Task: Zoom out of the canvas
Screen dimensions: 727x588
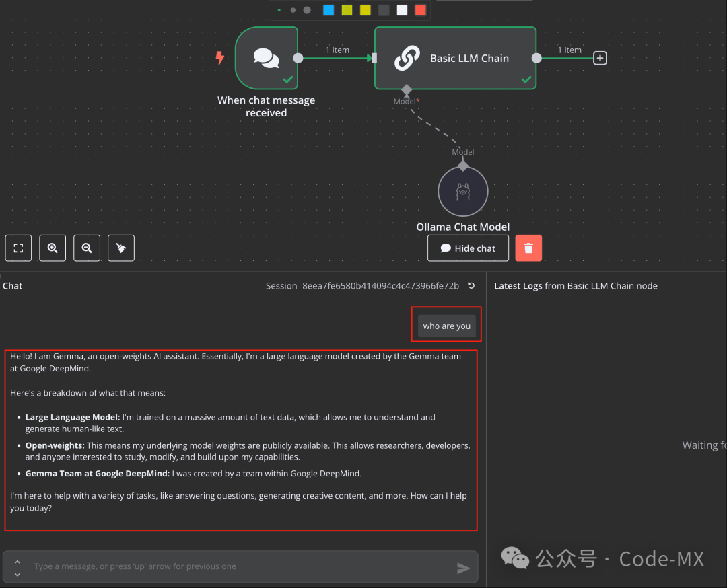Action: 87,248
